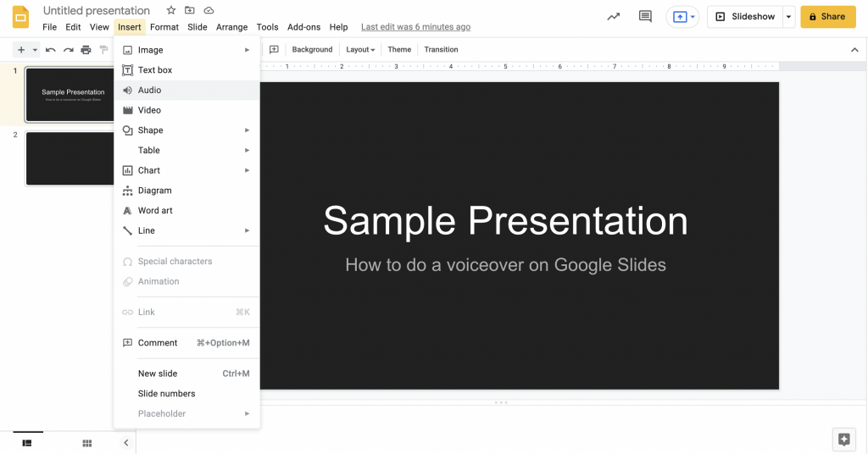Print the presentation

point(86,50)
